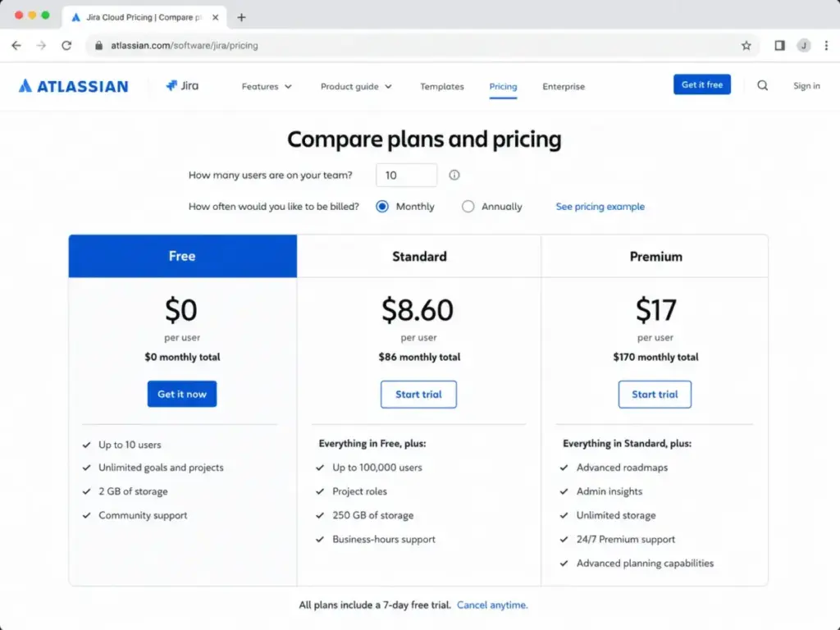Click the "Compare plans and pricing" heading
This screenshot has width=840, height=630.
tap(424, 139)
